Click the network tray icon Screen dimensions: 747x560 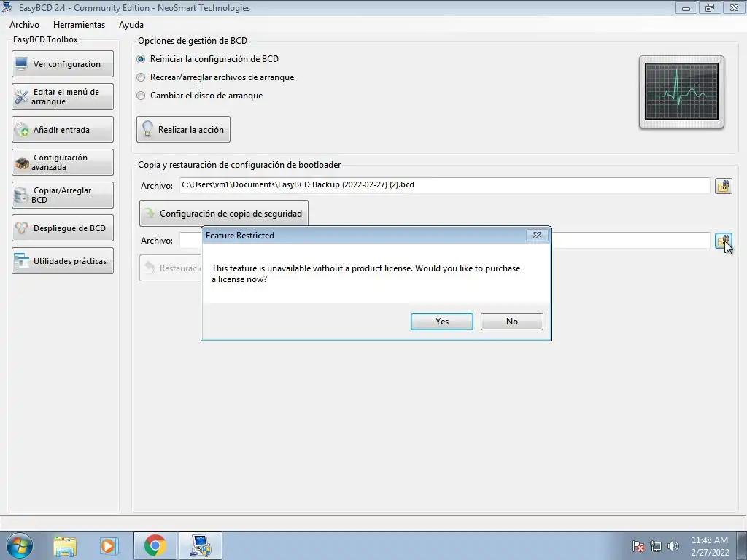[x=656, y=546]
